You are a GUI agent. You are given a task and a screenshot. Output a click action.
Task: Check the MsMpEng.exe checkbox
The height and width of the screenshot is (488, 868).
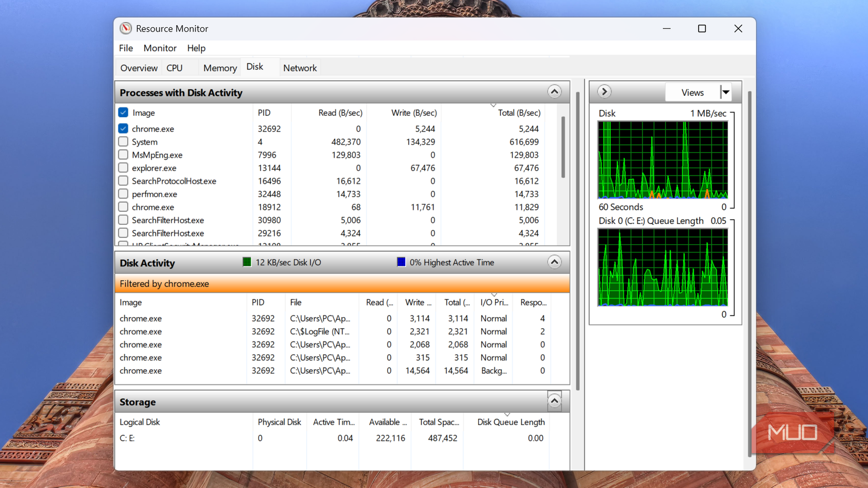[x=123, y=155]
